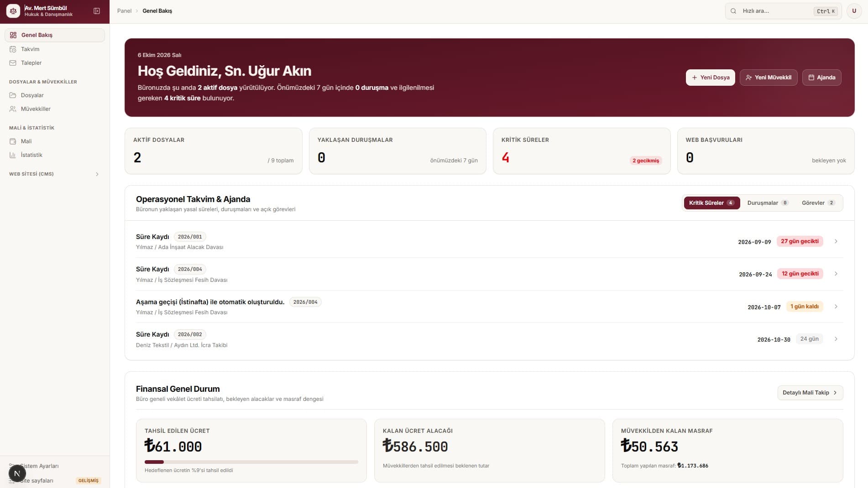The width and height of the screenshot is (868, 488).
Task: Click the scales of justice logo icon
Action: 13,11
